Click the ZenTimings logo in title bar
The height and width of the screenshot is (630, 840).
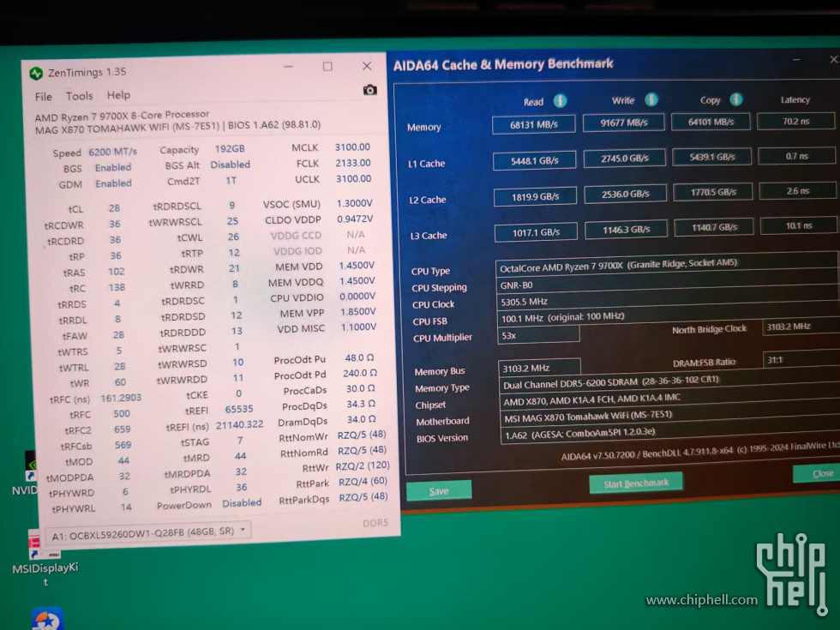[x=36, y=73]
